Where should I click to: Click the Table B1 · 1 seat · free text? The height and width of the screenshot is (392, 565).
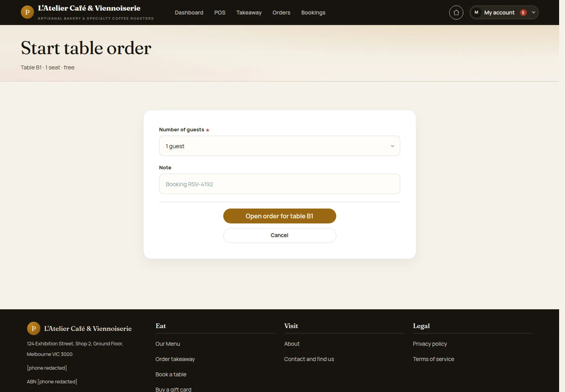point(47,67)
